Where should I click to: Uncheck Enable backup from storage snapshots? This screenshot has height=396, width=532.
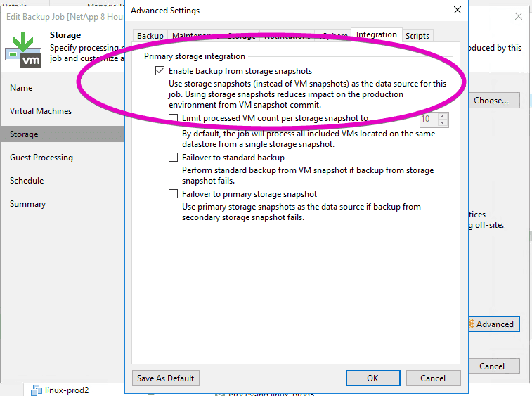tap(160, 71)
